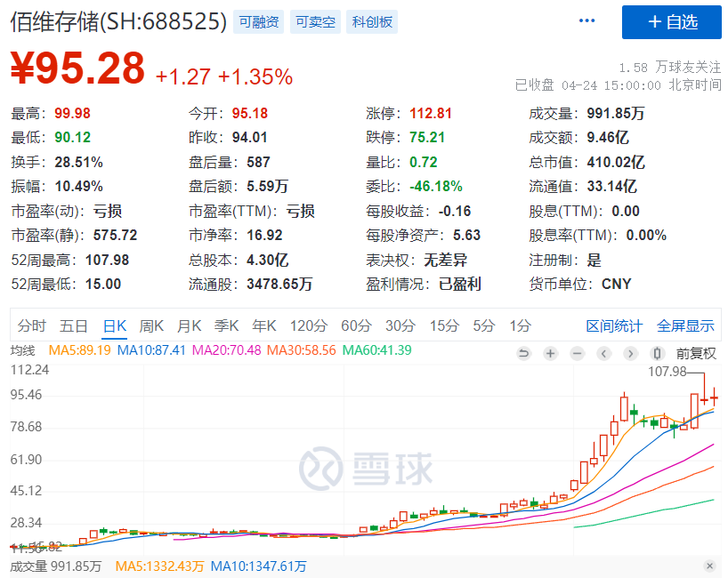
Task: Switch to the 30分 chart tab
Action: [400, 326]
